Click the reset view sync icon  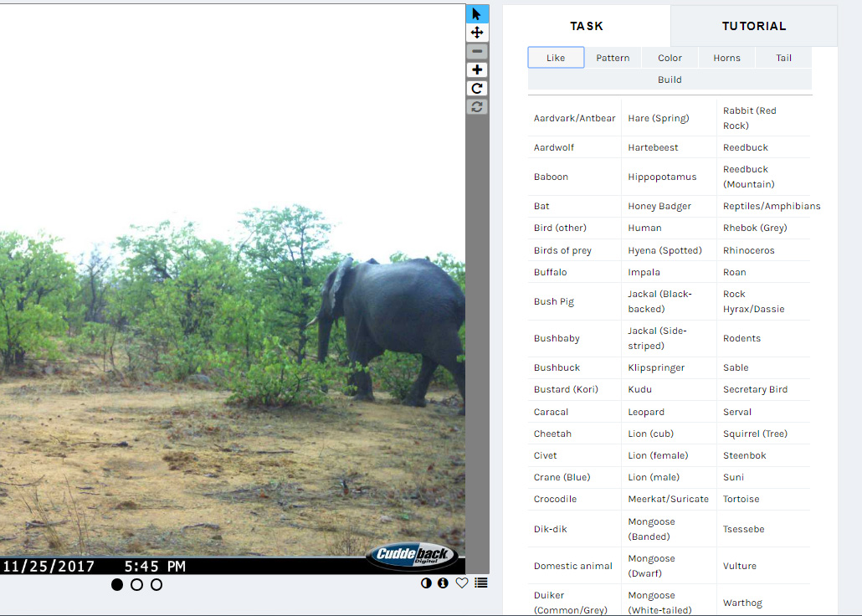[x=477, y=106]
